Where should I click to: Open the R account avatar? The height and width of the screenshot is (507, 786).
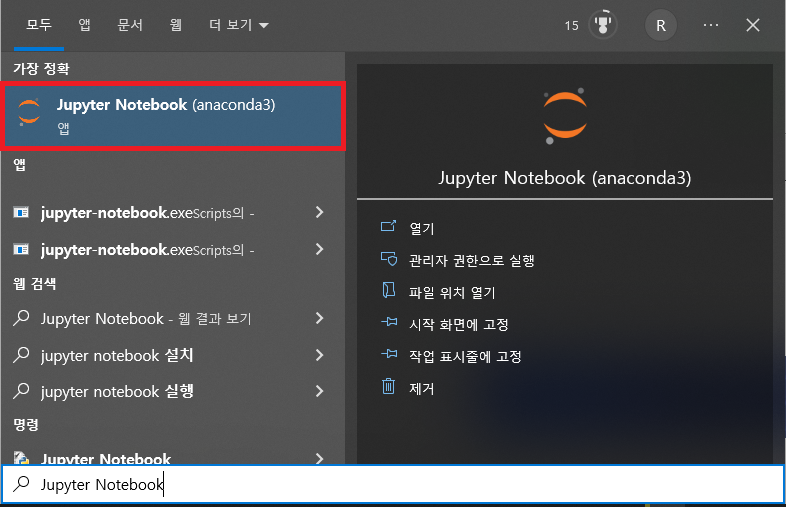click(x=661, y=25)
